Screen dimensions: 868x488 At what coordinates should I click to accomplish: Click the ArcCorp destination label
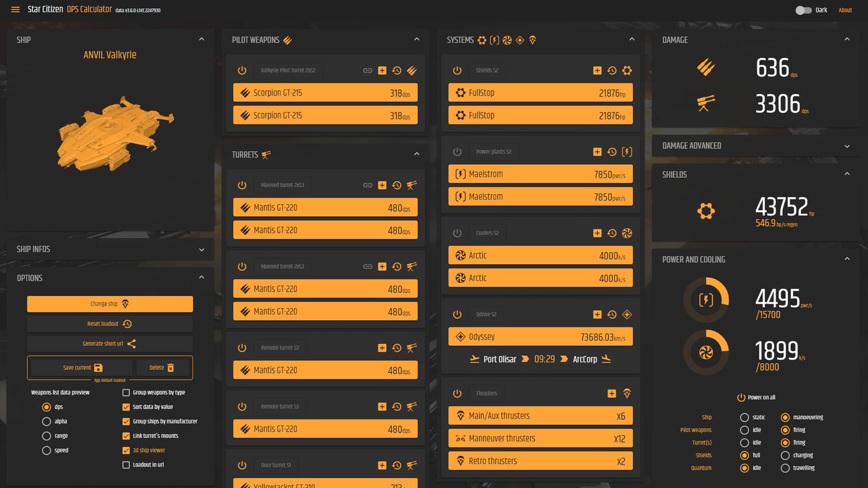pyautogui.click(x=585, y=359)
